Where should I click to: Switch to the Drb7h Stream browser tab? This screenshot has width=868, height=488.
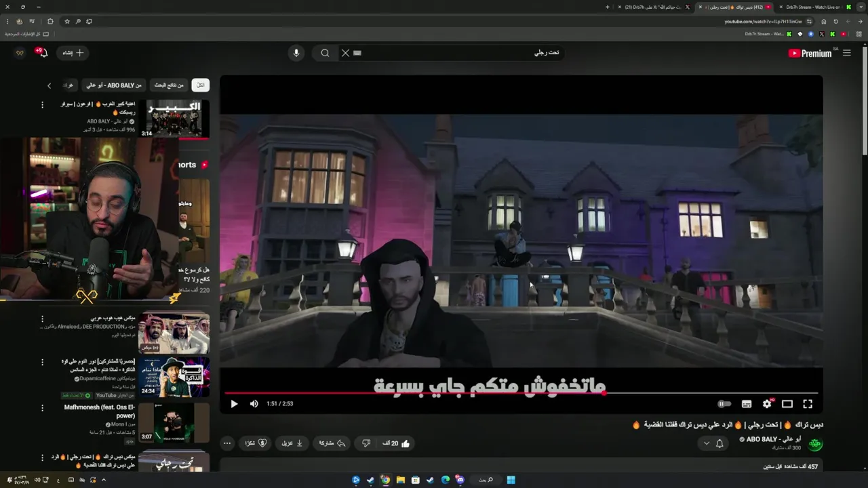pyautogui.click(x=812, y=7)
